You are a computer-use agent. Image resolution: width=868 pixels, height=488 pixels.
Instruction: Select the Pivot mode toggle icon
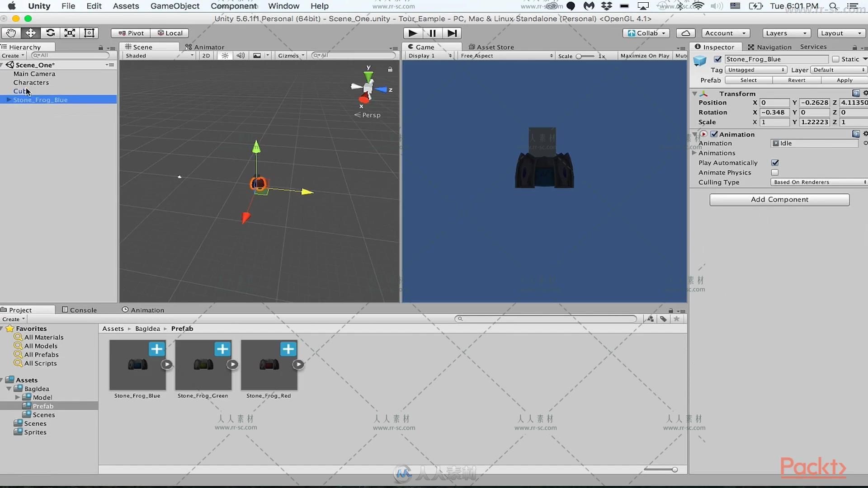[x=130, y=33]
